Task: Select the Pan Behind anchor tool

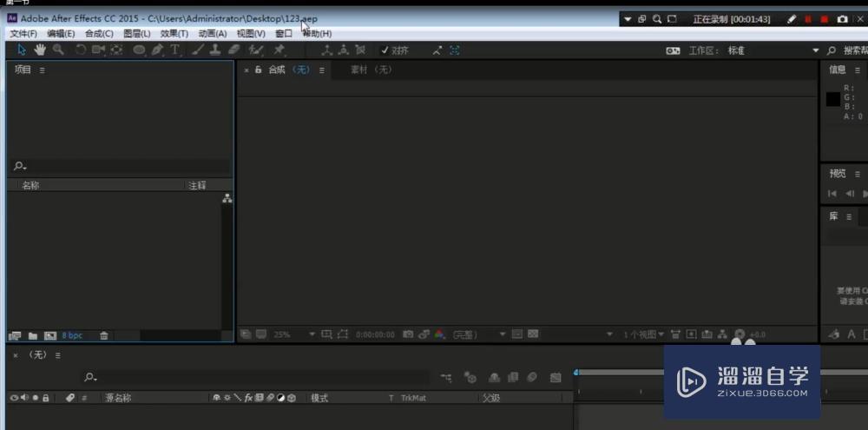Action: point(117,50)
